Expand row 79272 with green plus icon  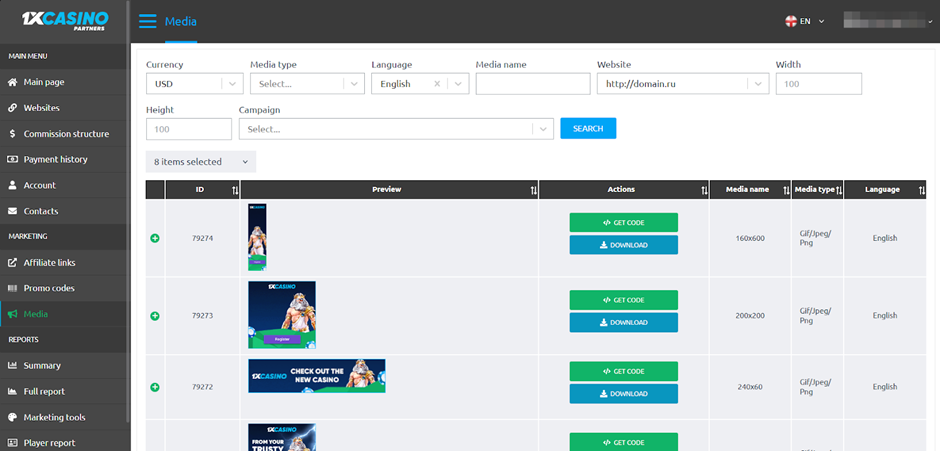tap(155, 387)
